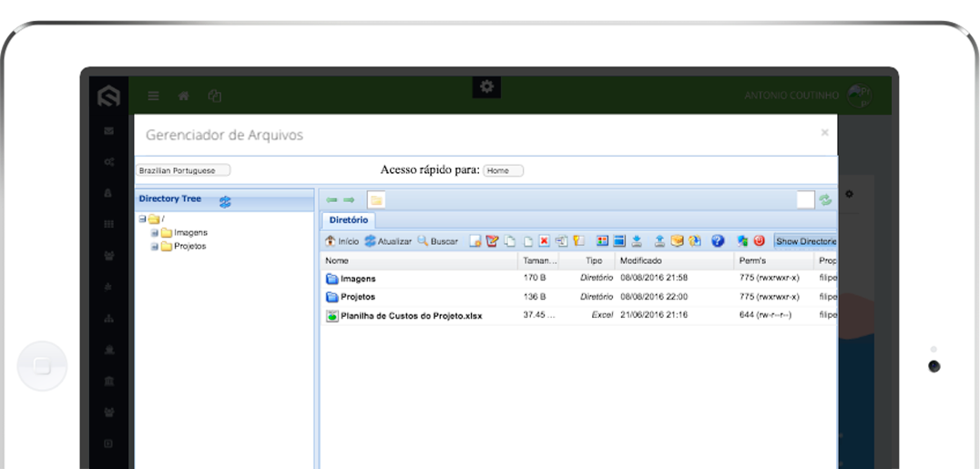Image resolution: width=980 pixels, height=469 pixels.
Task: Open the hamburger menu in the top bar
Action: coord(153,96)
